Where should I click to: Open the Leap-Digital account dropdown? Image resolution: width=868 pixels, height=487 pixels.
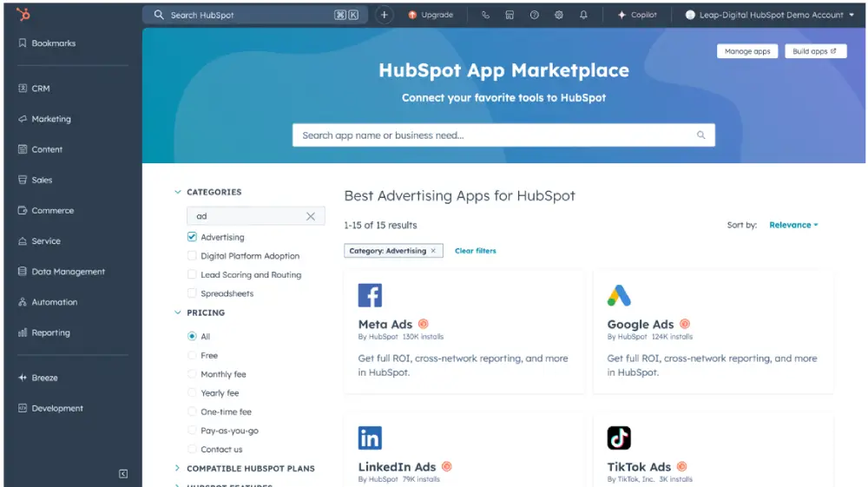tap(769, 15)
